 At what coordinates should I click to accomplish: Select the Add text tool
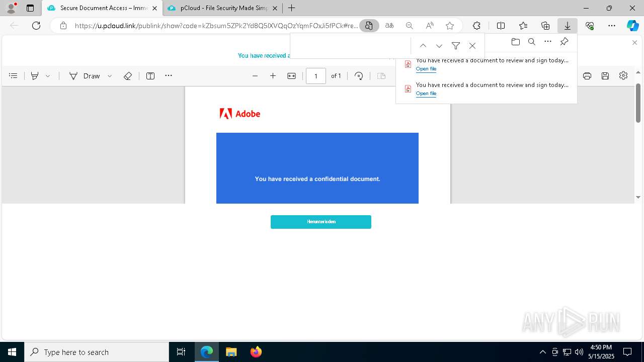point(150,76)
